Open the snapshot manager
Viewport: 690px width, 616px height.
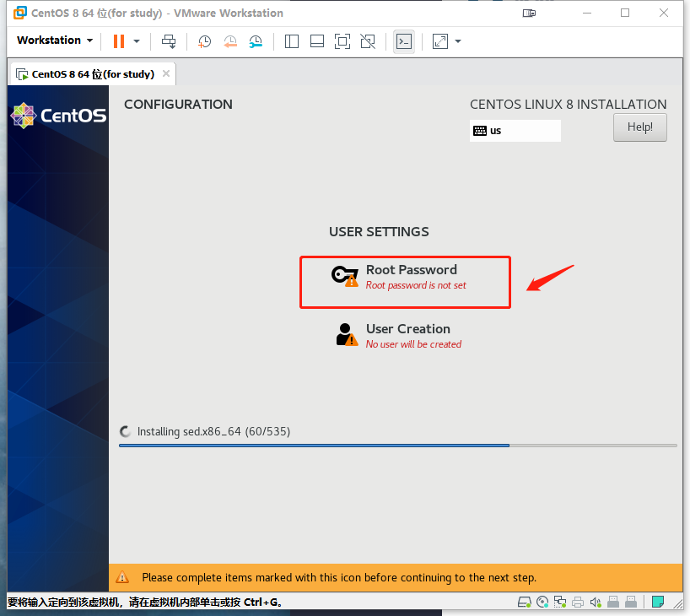coord(256,41)
